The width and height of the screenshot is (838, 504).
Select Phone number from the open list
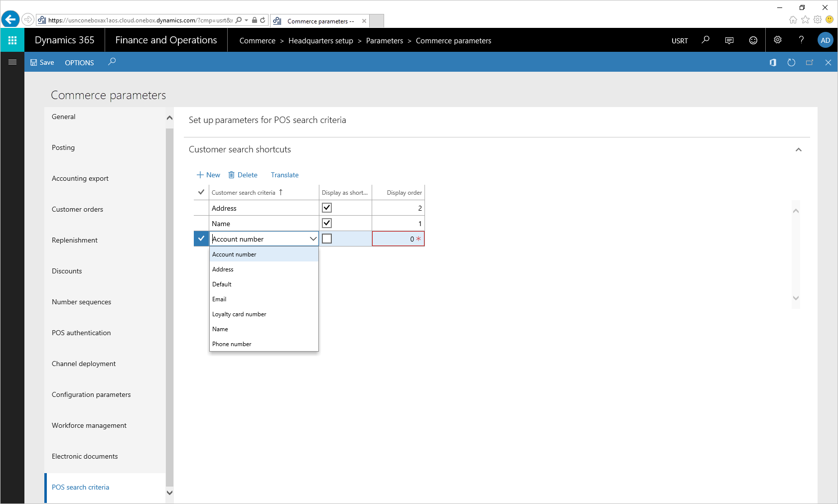(231, 344)
